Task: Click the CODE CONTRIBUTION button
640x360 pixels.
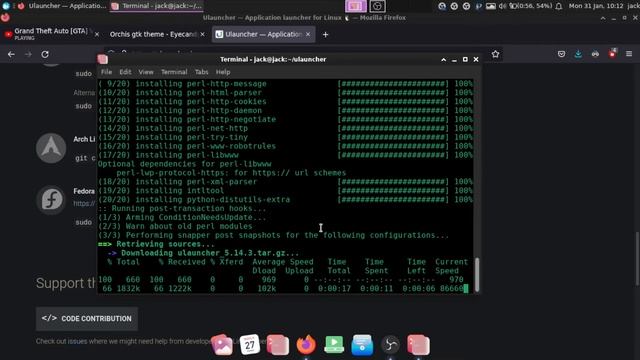Action: [87, 318]
